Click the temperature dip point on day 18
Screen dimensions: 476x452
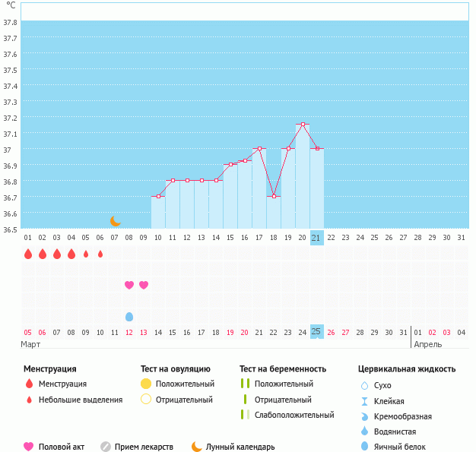coord(274,196)
